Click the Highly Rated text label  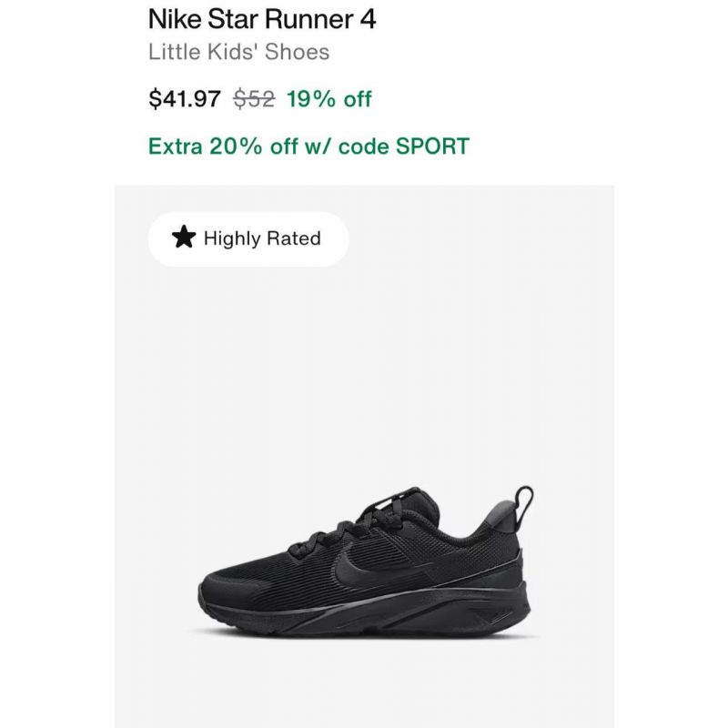[x=262, y=238]
